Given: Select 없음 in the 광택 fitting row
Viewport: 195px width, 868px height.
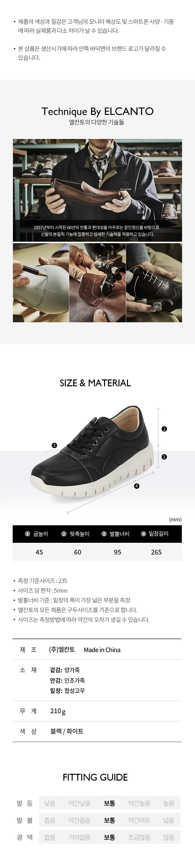Looking at the screenshot, I should pyautogui.click(x=50, y=837).
